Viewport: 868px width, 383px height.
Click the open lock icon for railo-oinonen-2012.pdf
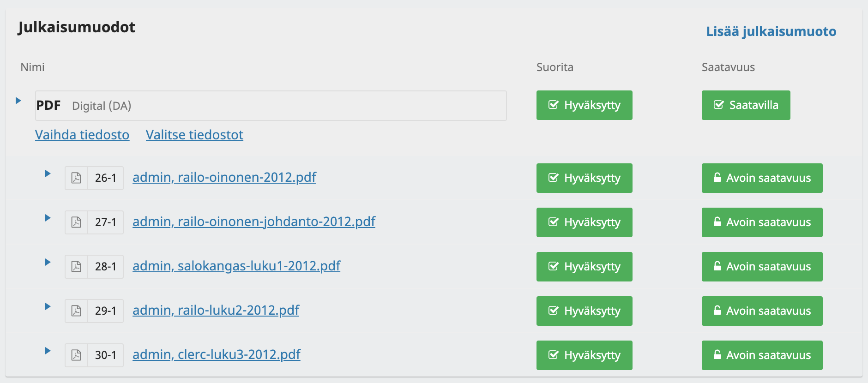tap(717, 177)
